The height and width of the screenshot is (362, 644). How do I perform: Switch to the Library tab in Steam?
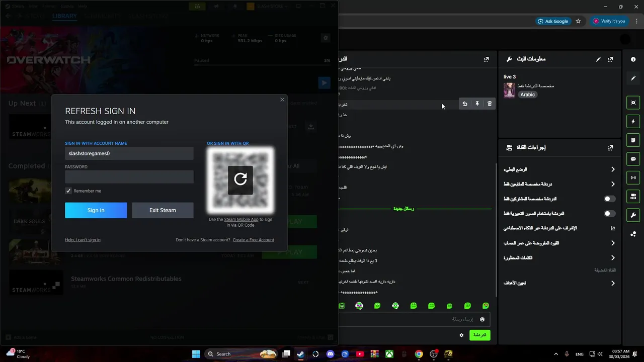tap(64, 16)
